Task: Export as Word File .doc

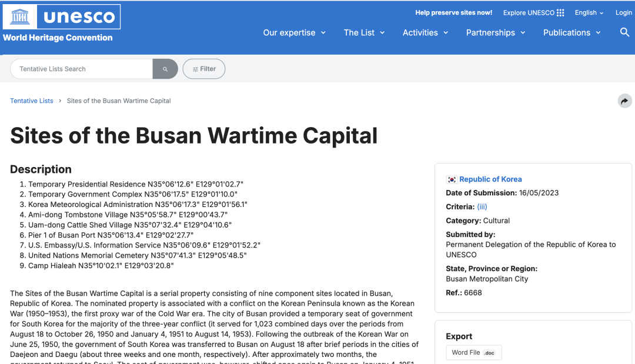Action: tap(473, 352)
